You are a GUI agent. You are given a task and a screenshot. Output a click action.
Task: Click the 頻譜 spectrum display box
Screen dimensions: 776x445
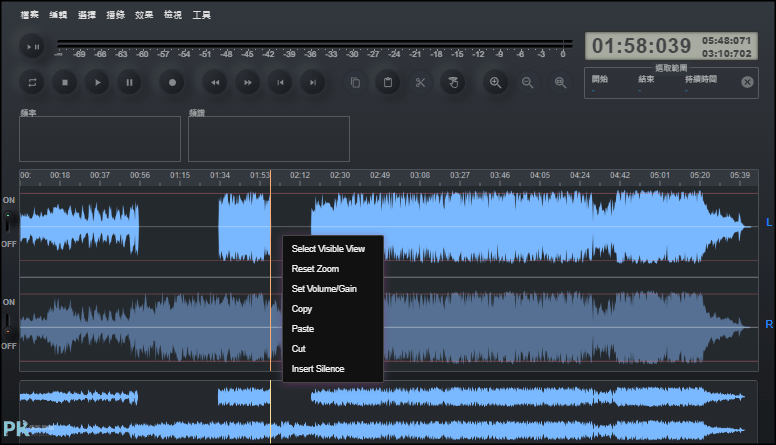pos(269,139)
